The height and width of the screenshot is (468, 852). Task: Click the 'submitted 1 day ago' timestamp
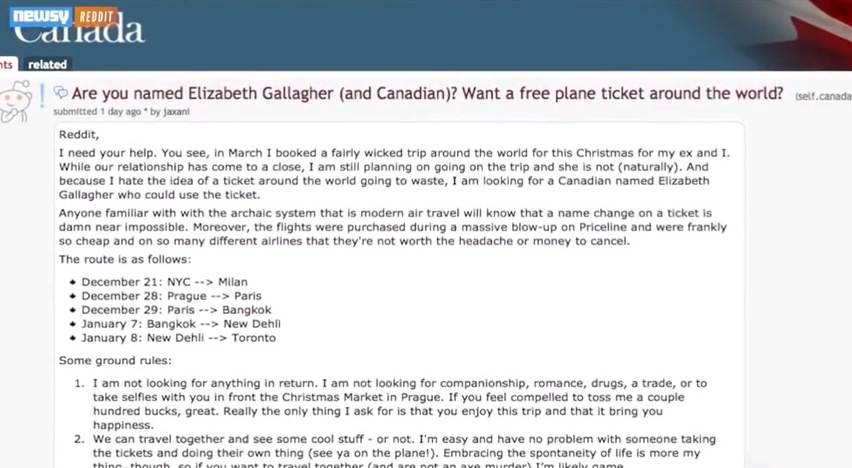click(x=97, y=111)
